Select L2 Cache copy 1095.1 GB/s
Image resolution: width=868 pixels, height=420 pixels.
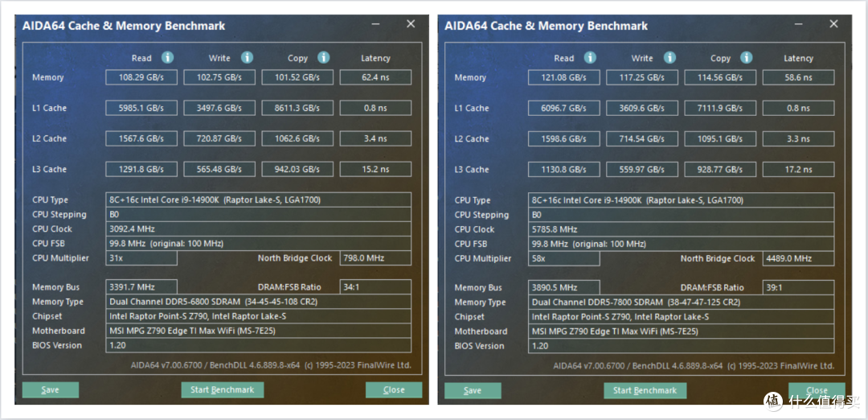click(x=720, y=138)
